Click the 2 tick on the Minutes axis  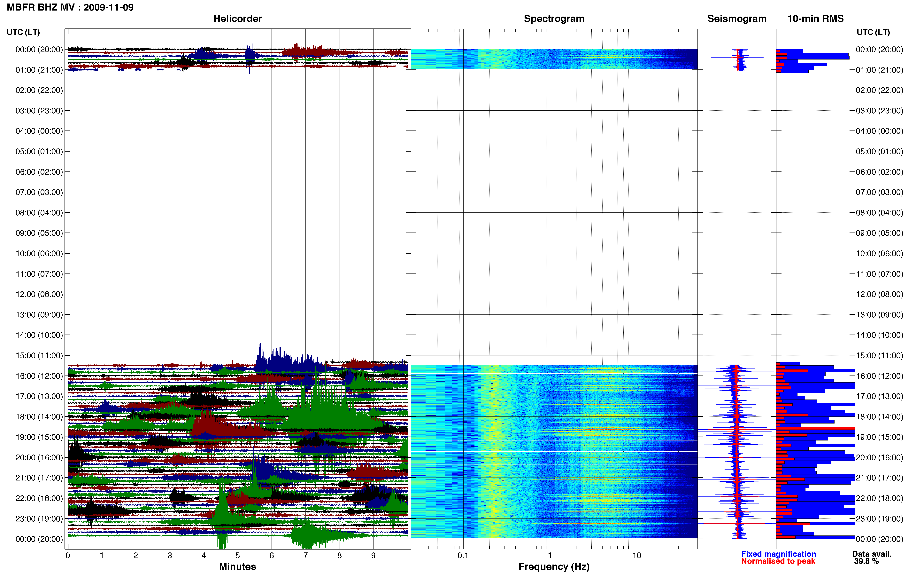pos(136,555)
